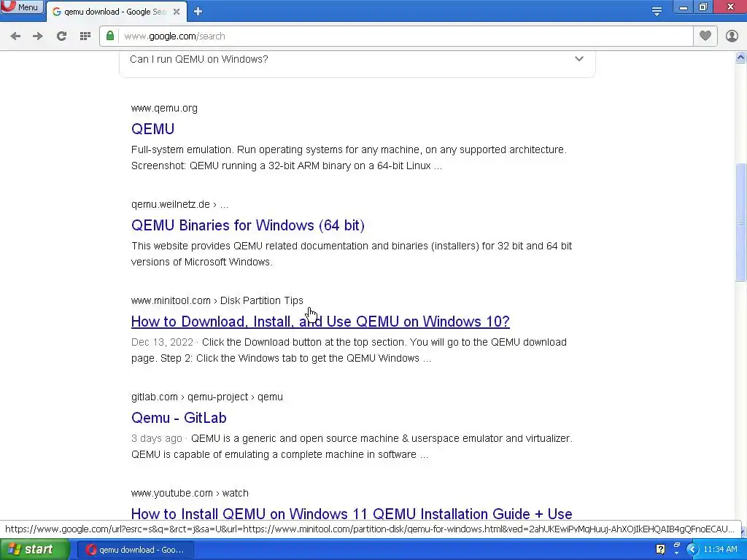Go back with the back arrow
Viewport: 747px width, 560px height.
16,36
